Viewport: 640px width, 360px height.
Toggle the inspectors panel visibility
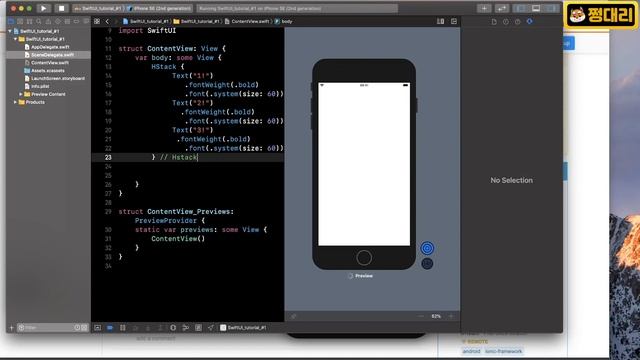click(x=551, y=8)
